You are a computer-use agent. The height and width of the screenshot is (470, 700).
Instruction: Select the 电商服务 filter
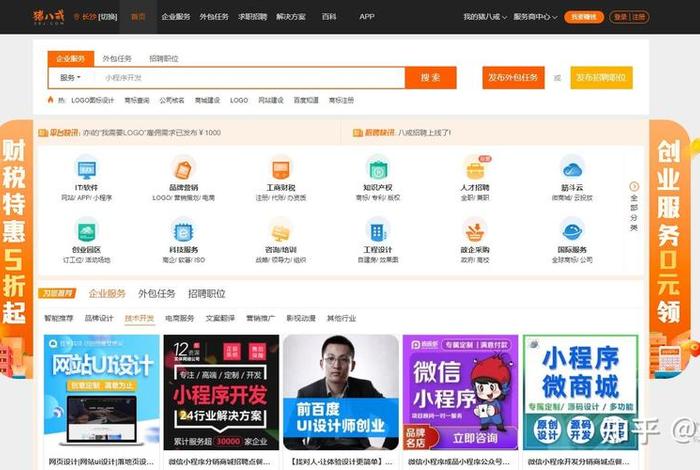point(179,318)
